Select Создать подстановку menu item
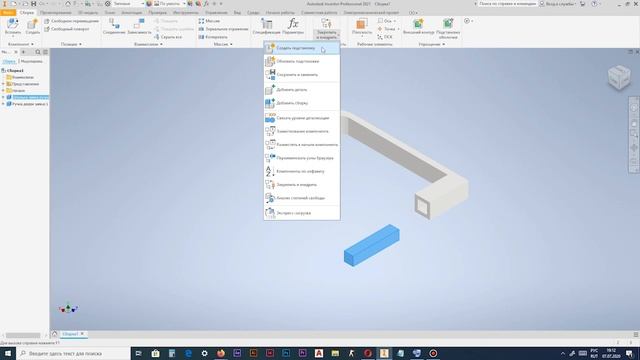The image size is (640, 360). (302, 48)
